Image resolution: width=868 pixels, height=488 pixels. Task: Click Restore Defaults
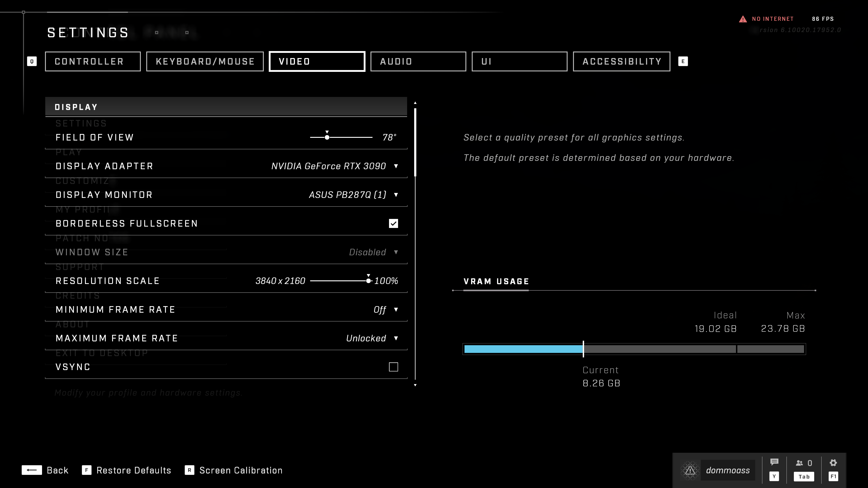133,470
